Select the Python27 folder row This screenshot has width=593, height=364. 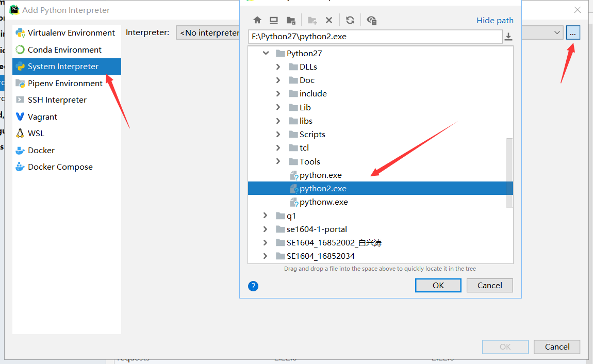(380, 53)
